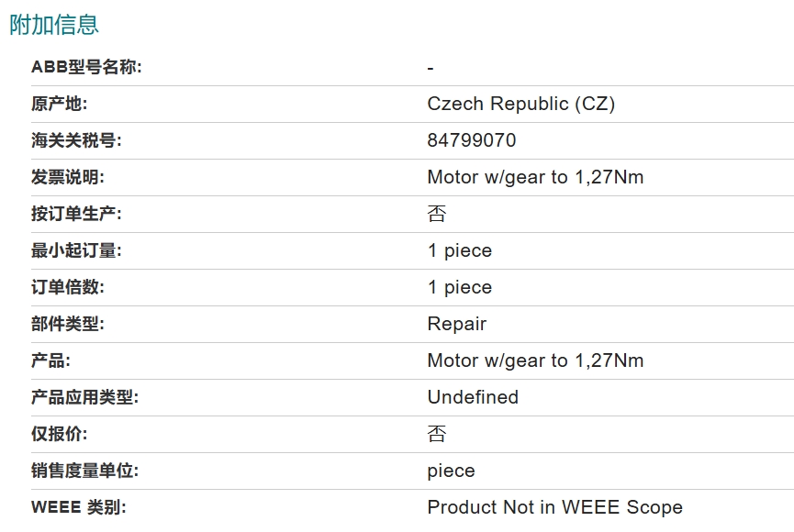Click the 最小起订量 1 piece value

point(460,250)
